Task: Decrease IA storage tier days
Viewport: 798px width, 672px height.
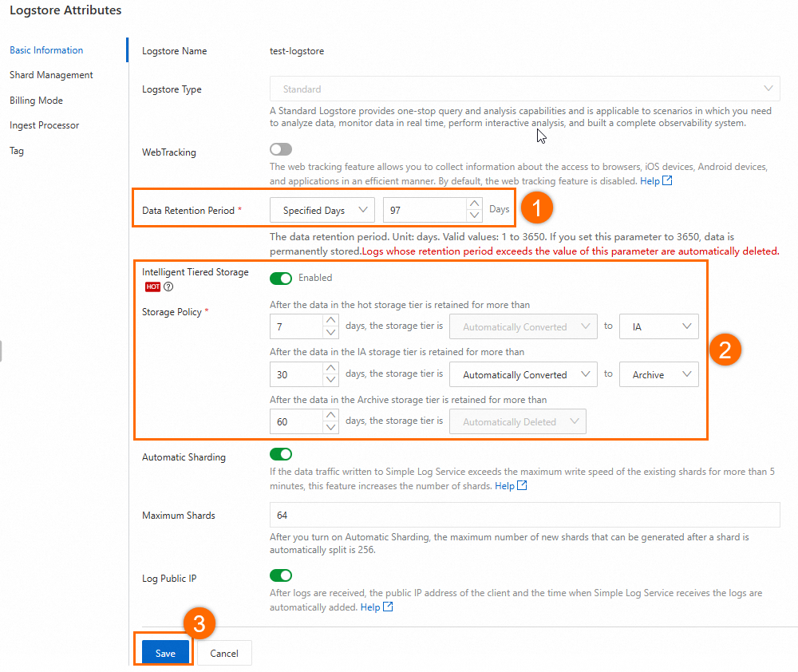Action: (x=331, y=380)
